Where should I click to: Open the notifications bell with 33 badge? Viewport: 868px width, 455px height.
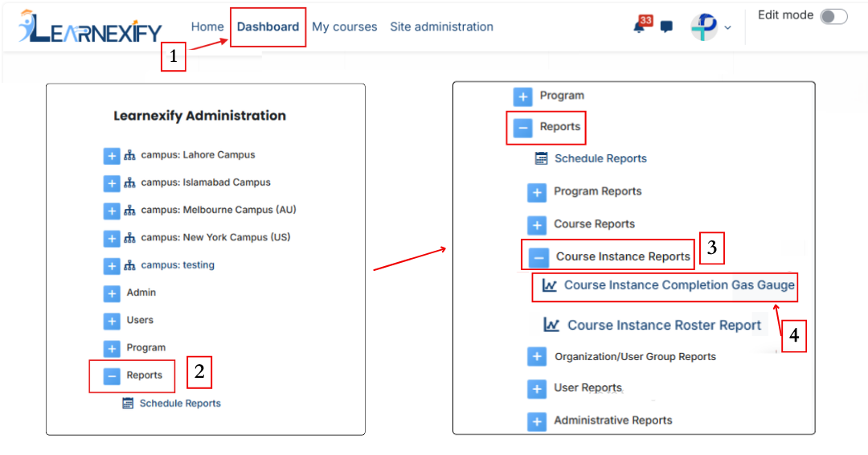coord(640,26)
